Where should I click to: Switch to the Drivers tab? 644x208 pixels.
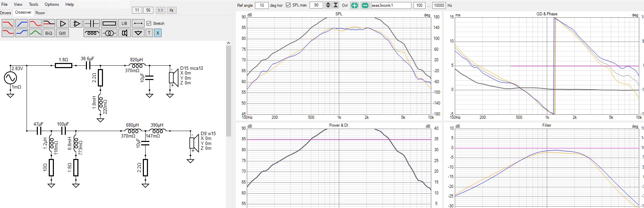point(5,13)
